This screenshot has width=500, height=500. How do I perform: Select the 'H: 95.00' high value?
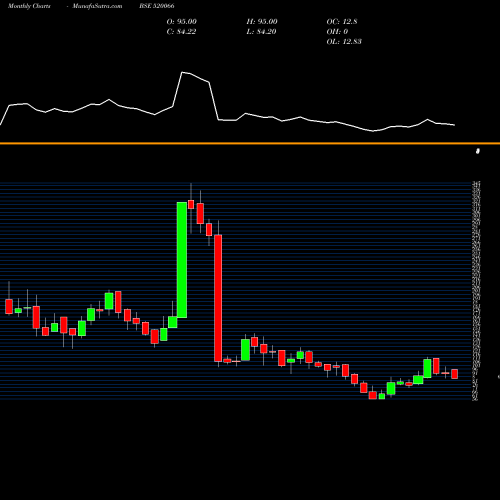(x=262, y=22)
